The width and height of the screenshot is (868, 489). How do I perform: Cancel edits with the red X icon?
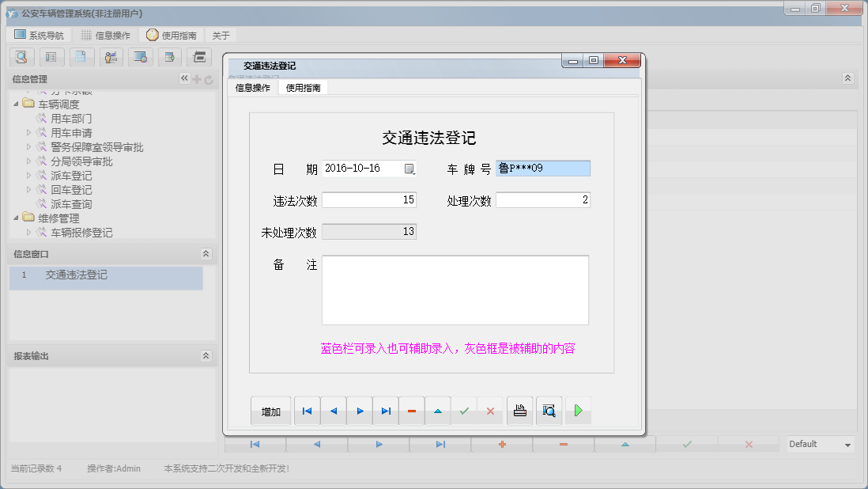point(490,411)
